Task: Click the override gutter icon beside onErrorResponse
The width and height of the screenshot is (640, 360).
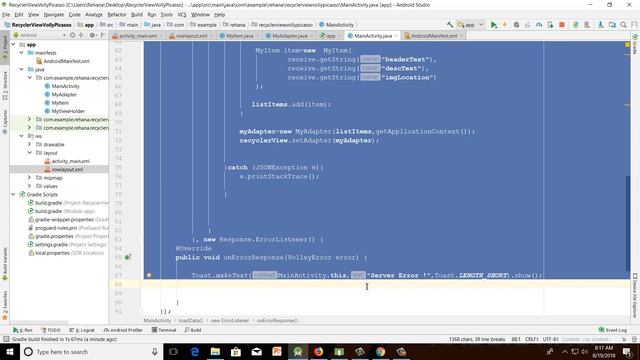Action: tap(128, 257)
